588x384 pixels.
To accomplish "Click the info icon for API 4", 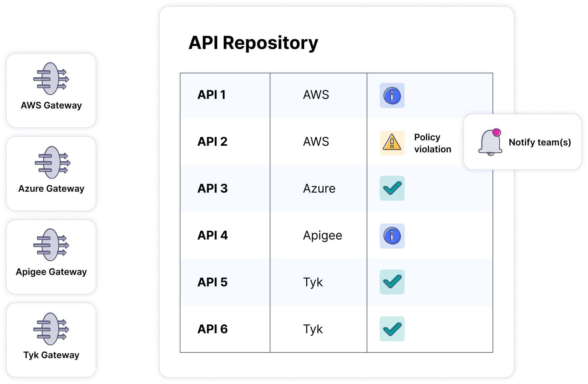I will (392, 236).
